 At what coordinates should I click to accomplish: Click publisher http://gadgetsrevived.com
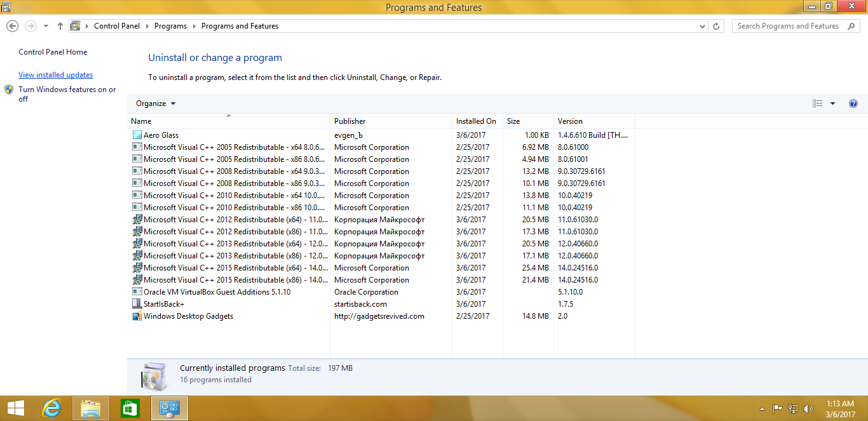pos(379,316)
